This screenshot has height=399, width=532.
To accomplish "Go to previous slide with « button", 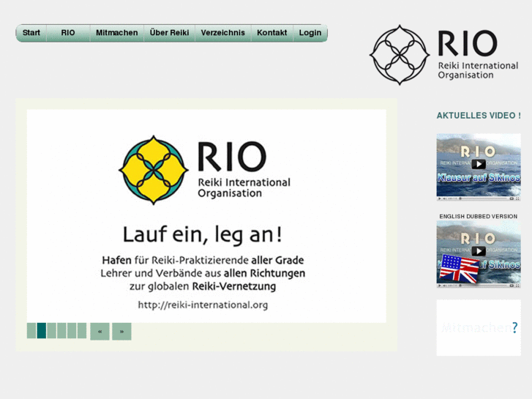I will coord(100,332).
